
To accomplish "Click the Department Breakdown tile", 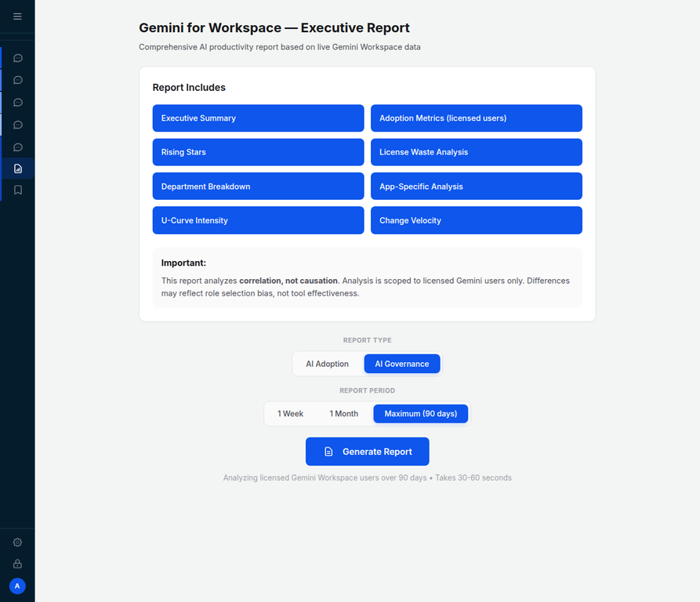I will [258, 186].
